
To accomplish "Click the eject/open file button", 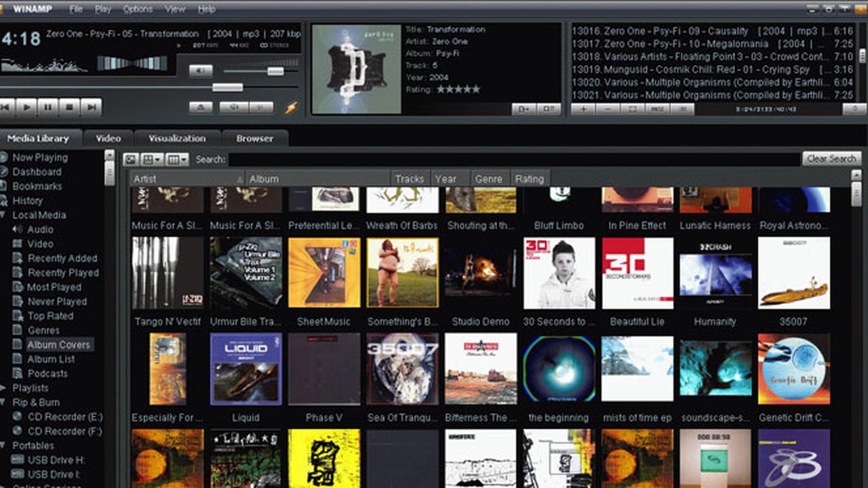I will [201, 107].
